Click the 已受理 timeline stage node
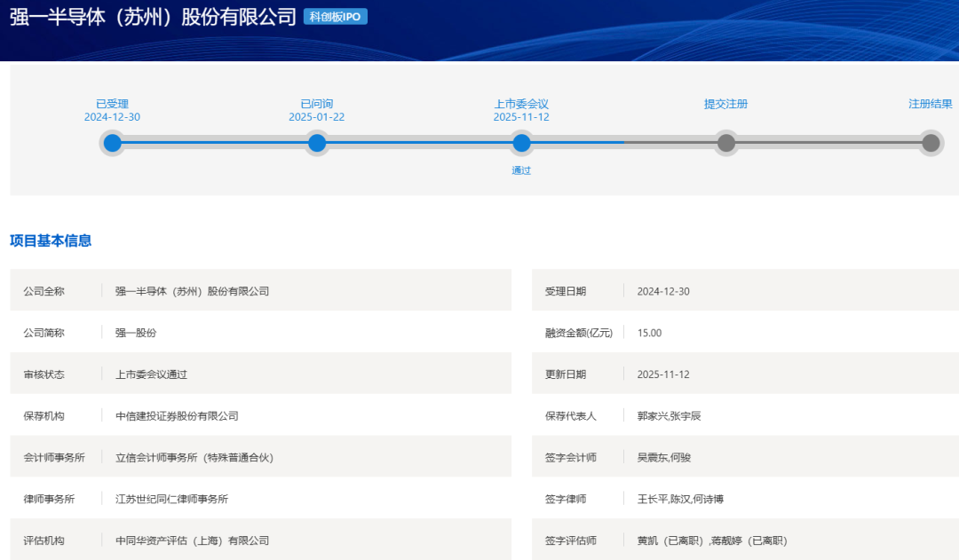959x560 pixels. tap(112, 142)
